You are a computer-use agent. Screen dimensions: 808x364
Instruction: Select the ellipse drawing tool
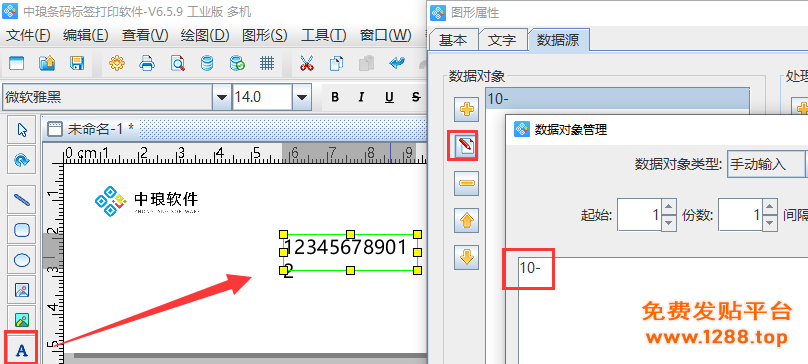click(21, 260)
